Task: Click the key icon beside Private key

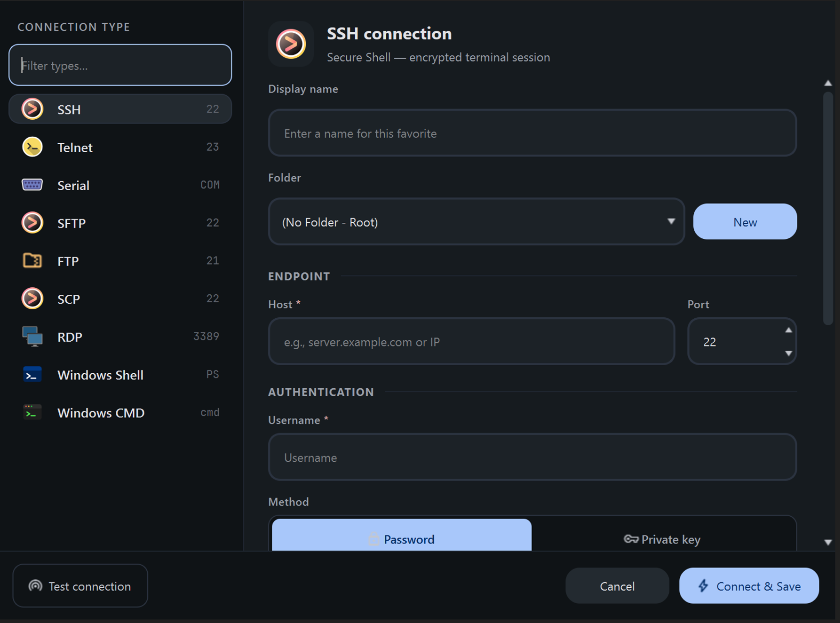Action: pyautogui.click(x=631, y=539)
